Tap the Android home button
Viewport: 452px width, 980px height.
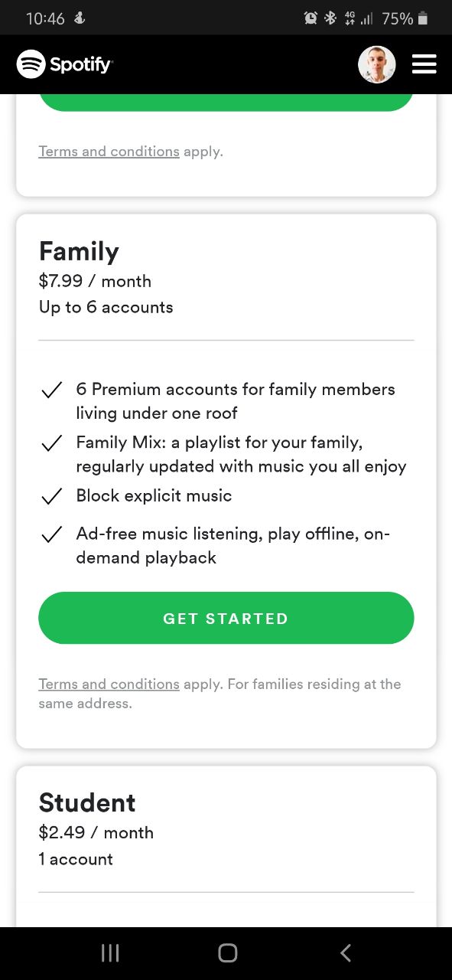(x=227, y=952)
